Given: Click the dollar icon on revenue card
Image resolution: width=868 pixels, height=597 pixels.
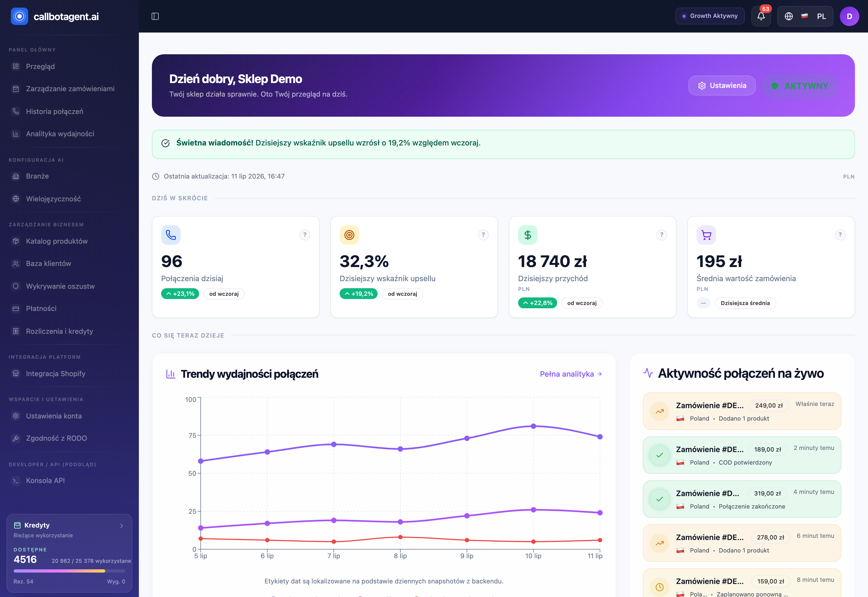Looking at the screenshot, I should tap(528, 235).
